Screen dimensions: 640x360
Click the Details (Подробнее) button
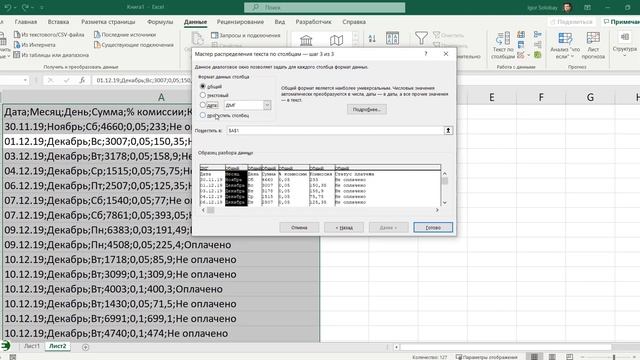367,109
